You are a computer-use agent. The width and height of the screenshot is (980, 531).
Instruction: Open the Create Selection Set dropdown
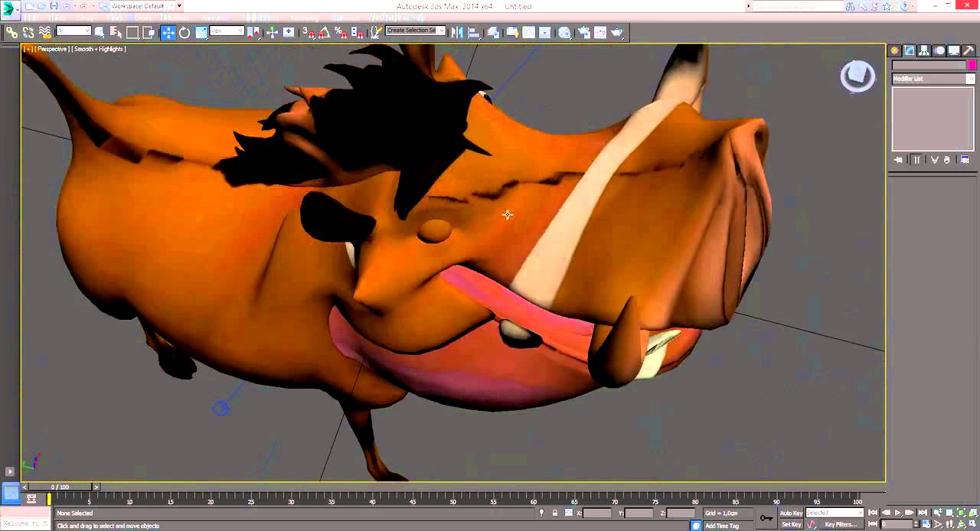pos(415,31)
